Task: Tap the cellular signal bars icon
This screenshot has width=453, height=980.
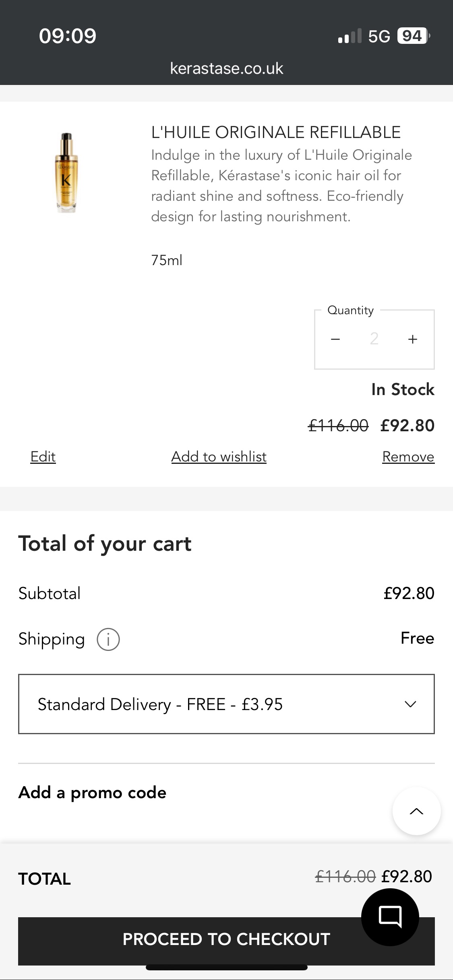Action: click(x=350, y=36)
